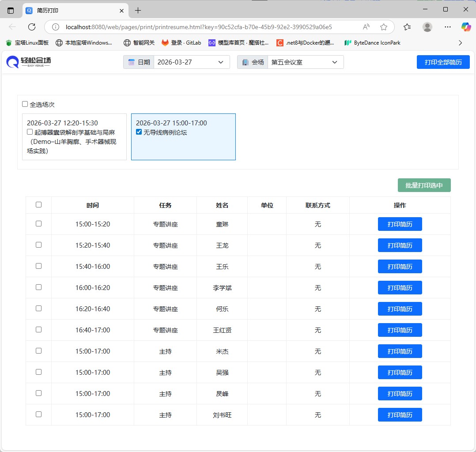The image size is (476, 452).
Task: Add page to favorites with star icon
Action: pyautogui.click(x=383, y=27)
